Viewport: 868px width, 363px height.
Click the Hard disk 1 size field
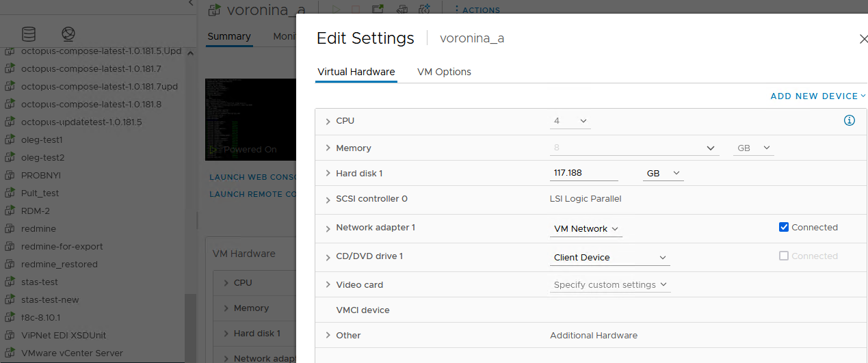pyautogui.click(x=584, y=173)
